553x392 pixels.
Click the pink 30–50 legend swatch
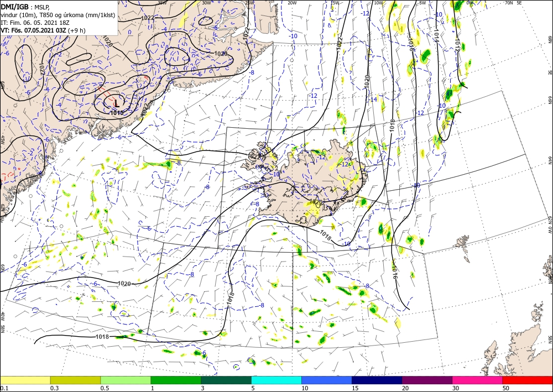tap(478, 380)
